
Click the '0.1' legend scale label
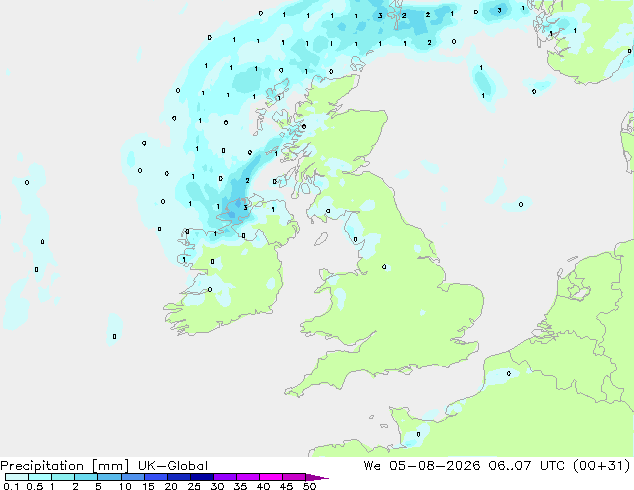coord(11,486)
